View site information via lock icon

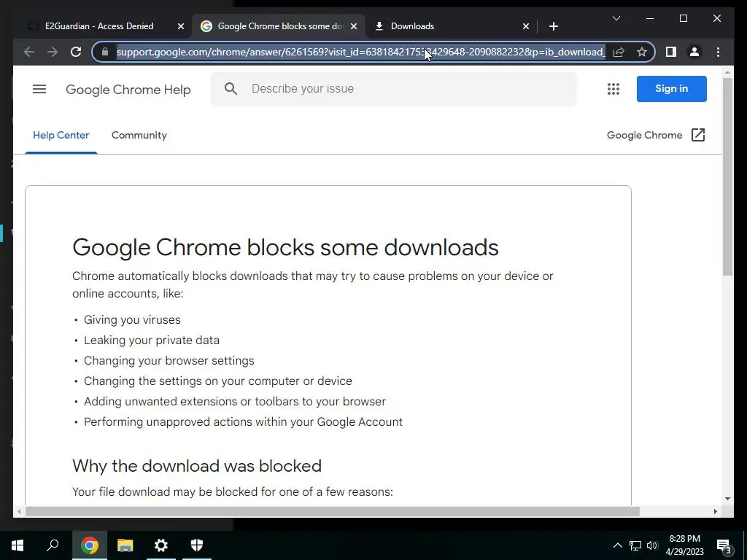[x=105, y=52]
